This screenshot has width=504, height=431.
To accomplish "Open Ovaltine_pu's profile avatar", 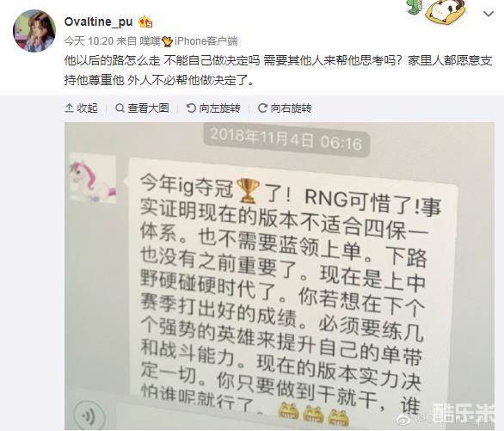I will click(34, 31).
